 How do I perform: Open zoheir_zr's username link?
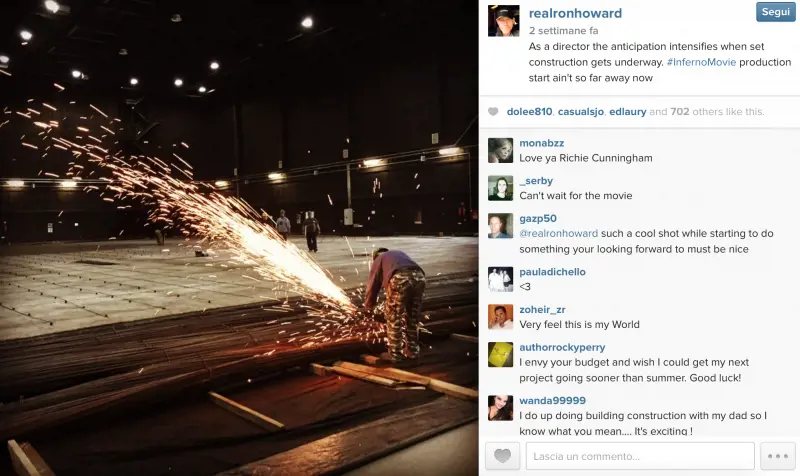click(542, 310)
